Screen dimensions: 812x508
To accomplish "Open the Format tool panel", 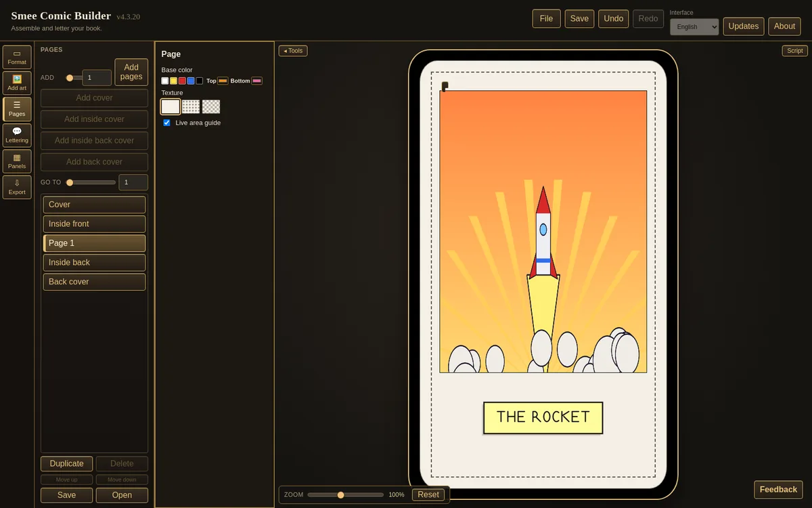I will tap(17, 57).
